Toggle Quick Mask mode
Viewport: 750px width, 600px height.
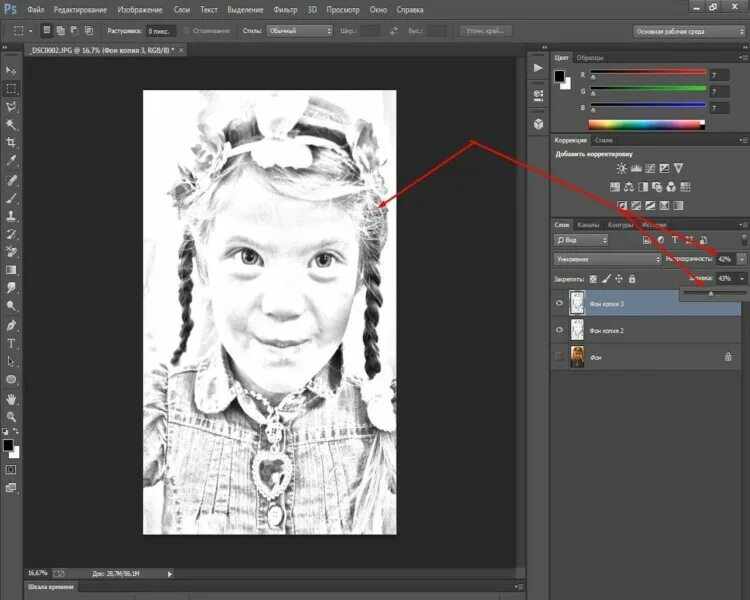tap(11, 470)
